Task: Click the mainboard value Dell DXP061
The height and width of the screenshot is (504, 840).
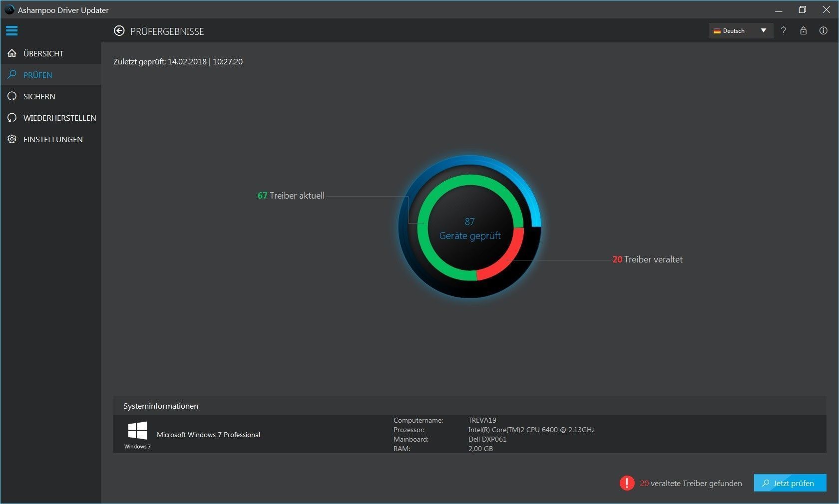Action: [487, 439]
